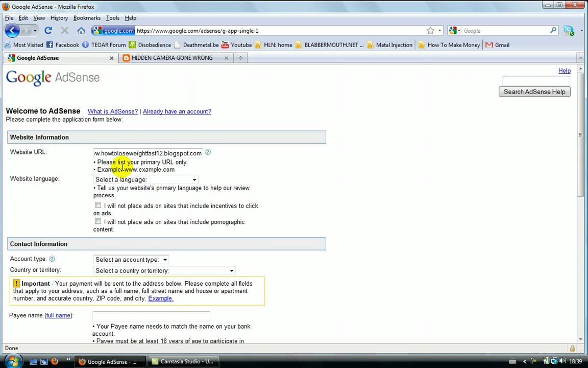
Task: Click the google.com site identity button
Action: coord(113,31)
